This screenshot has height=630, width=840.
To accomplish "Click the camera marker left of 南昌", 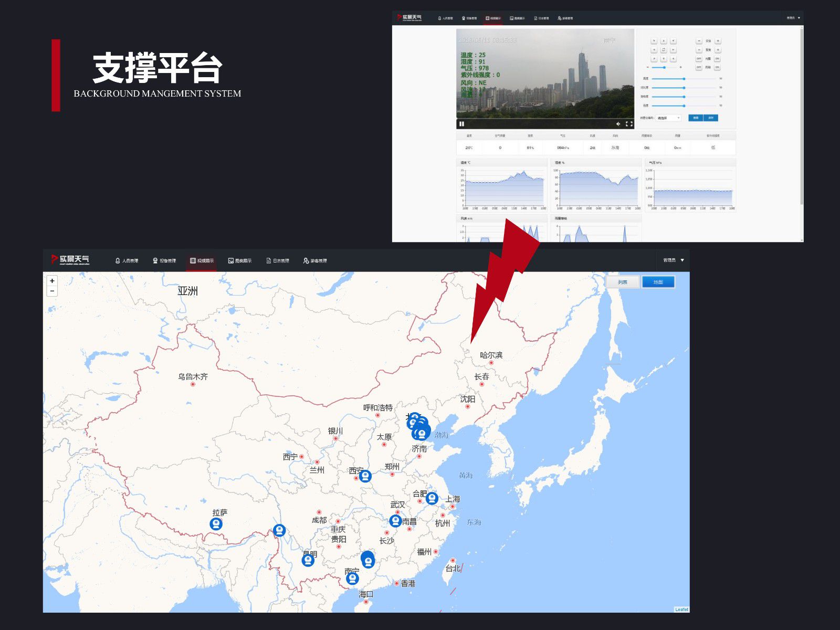I will coord(396,521).
